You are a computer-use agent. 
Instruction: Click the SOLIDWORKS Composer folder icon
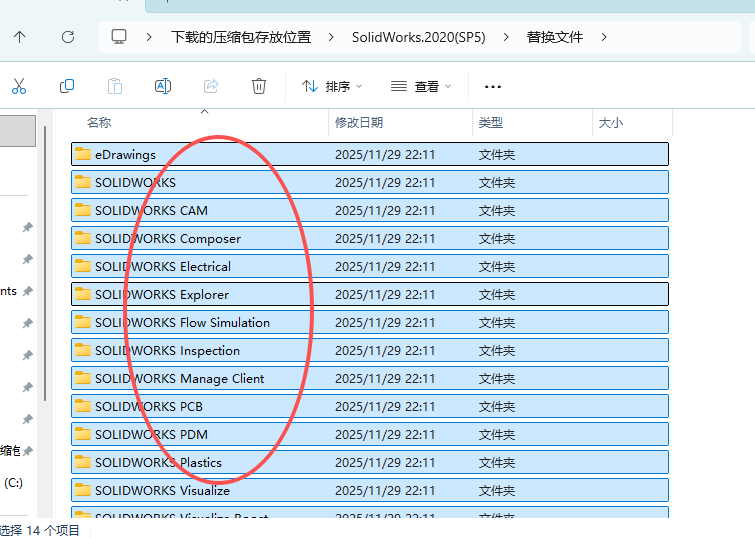click(83, 237)
